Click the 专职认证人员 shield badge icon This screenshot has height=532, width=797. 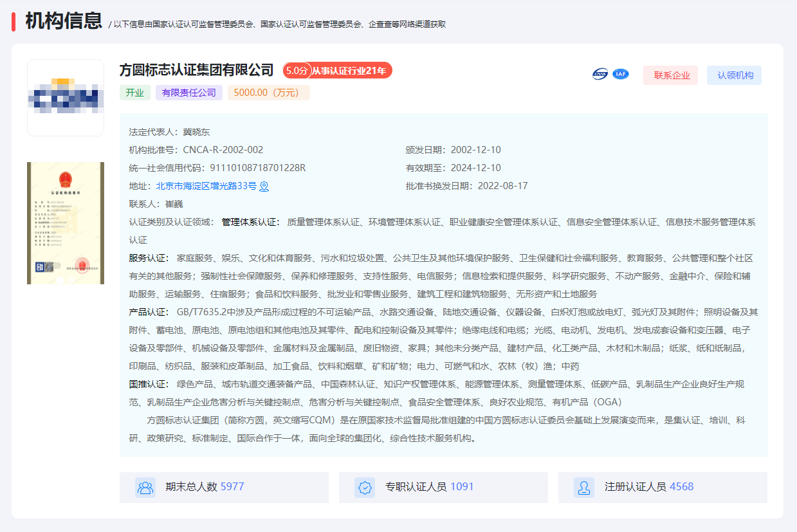pyautogui.click(x=365, y=487)
